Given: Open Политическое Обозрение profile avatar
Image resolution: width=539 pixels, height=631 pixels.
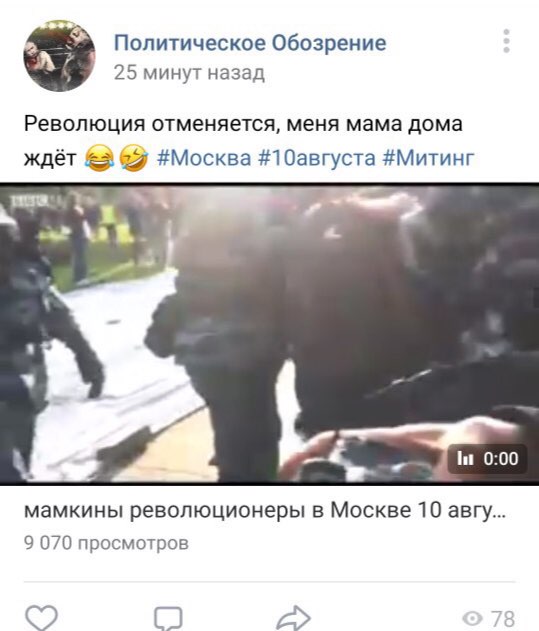Looking at the screenshot, I should coord(60,56).
